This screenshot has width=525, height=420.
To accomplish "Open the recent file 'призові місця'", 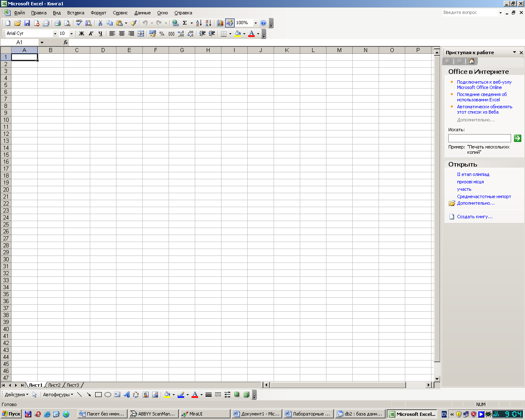I will [470, 182].
